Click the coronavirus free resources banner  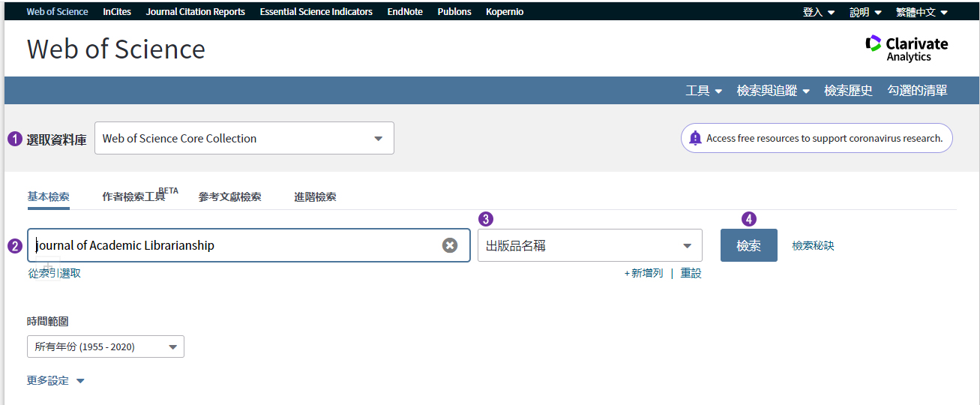click(x=817, y=138)
